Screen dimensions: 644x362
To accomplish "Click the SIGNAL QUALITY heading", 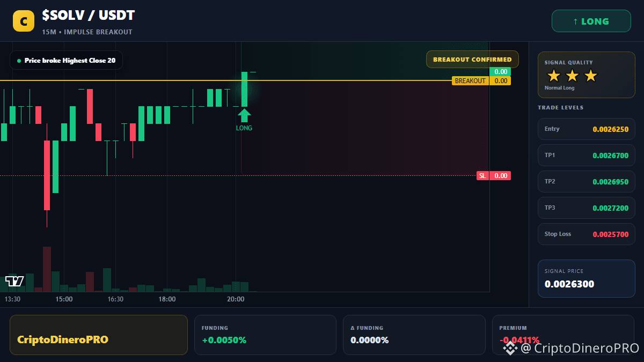I will pyautogui.click(x=568, y=63).
